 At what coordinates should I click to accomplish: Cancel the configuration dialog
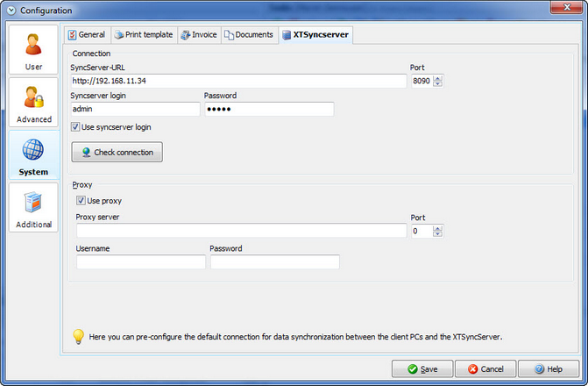[485, 369]
